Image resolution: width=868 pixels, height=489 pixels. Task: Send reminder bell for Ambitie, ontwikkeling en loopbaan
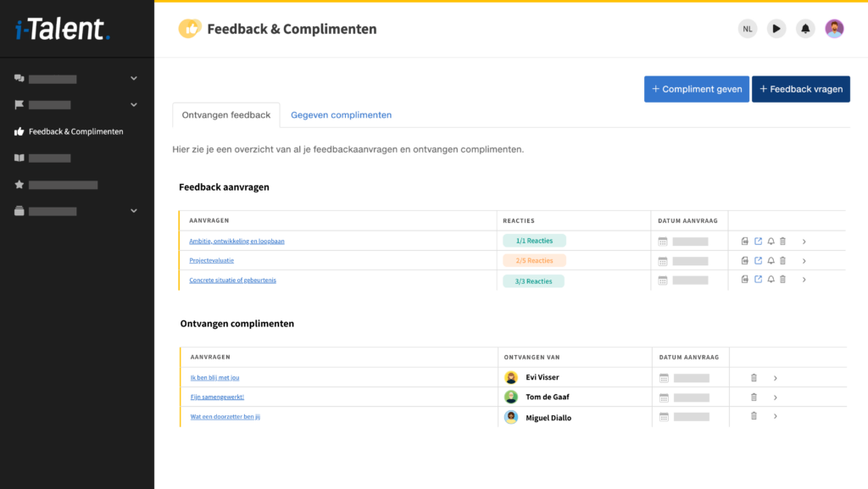click(x=771, y=242)
